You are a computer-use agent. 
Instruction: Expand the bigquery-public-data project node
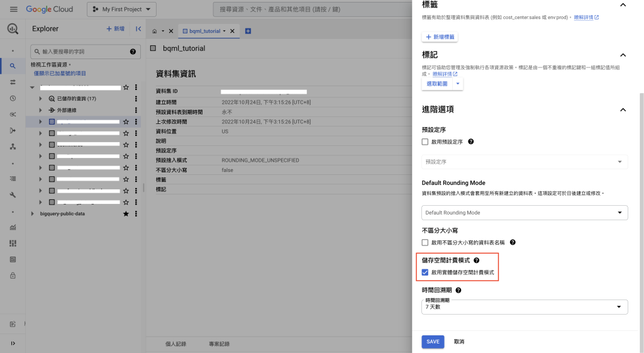point(33,214)
